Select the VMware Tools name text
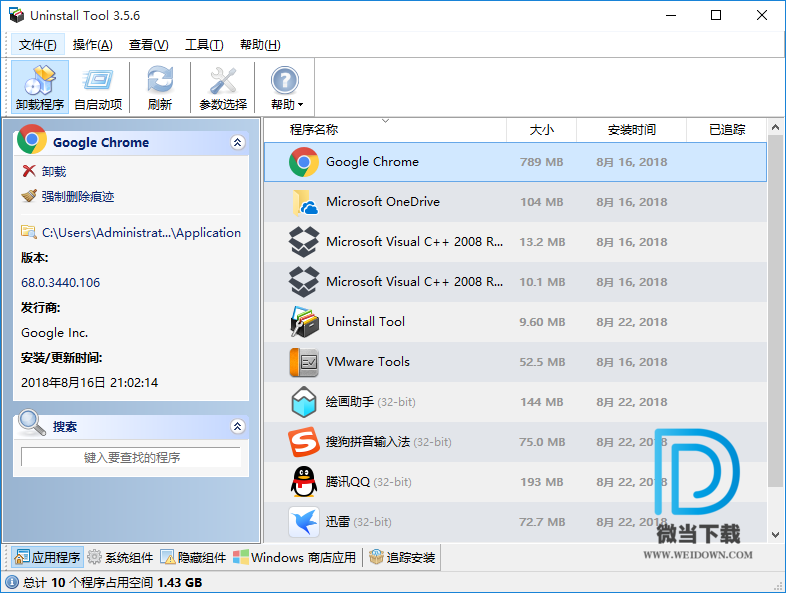The height and width of the screenshot is (593, 786). click(368, 362)
